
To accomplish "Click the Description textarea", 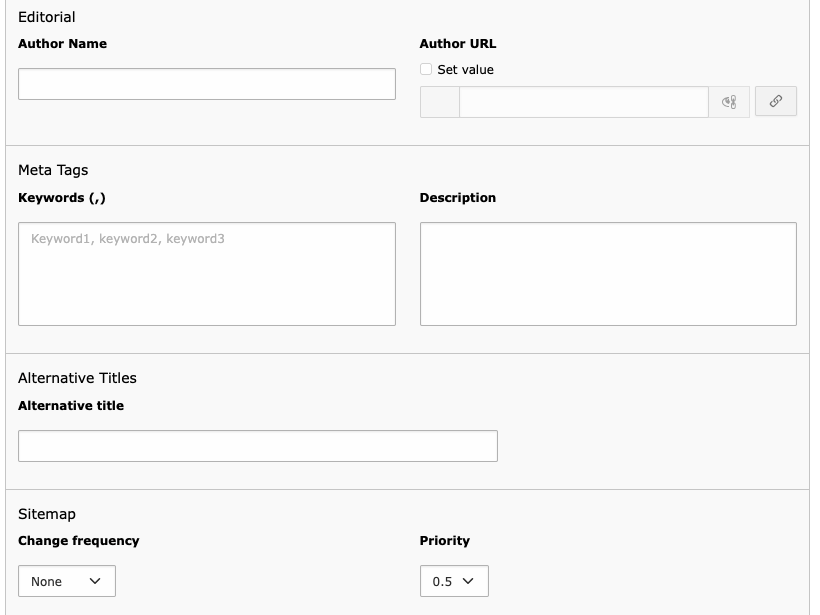I will point(608,274).
